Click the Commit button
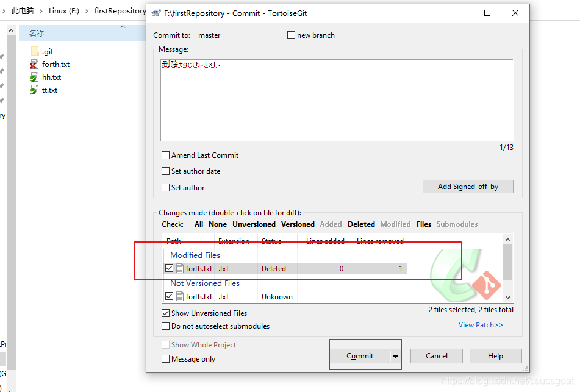This screenshot has width=580, height=392. coord(360,356)
